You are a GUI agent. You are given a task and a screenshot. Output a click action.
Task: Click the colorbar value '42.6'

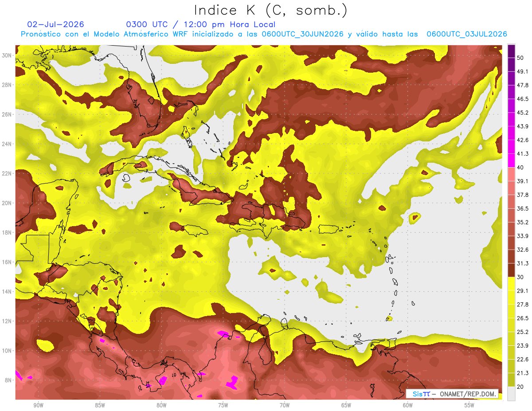523,140
